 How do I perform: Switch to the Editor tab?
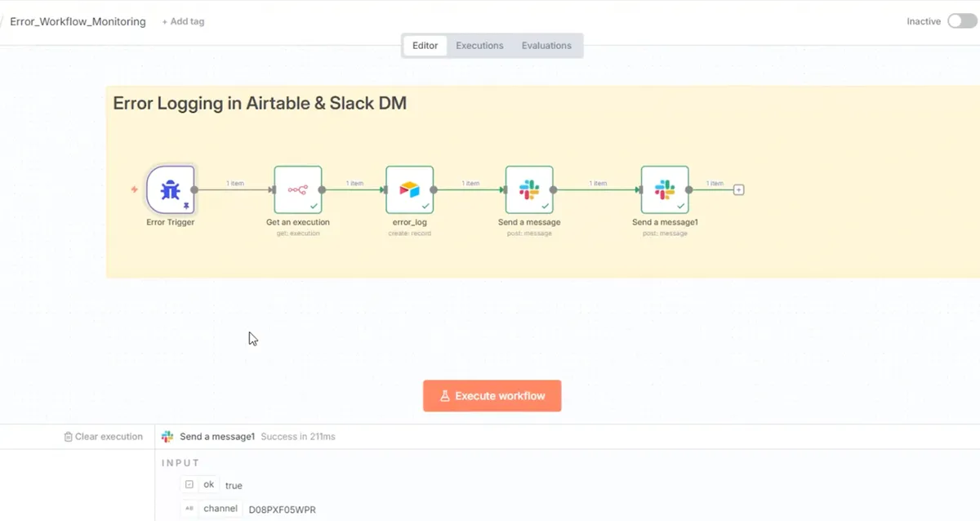point(425,46)
